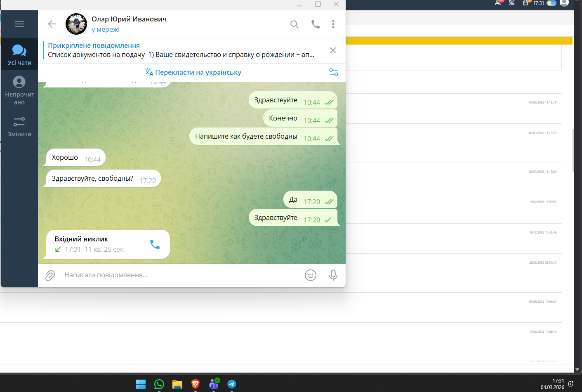Focus the Написати повідомлення input field
Screen dimensions: 582x392
(x=181, y=275)
